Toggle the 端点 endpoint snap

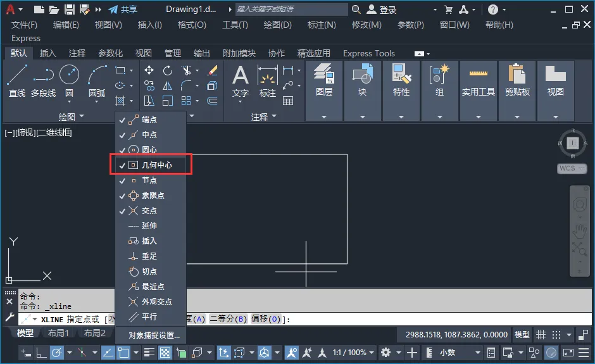point(151,120)
